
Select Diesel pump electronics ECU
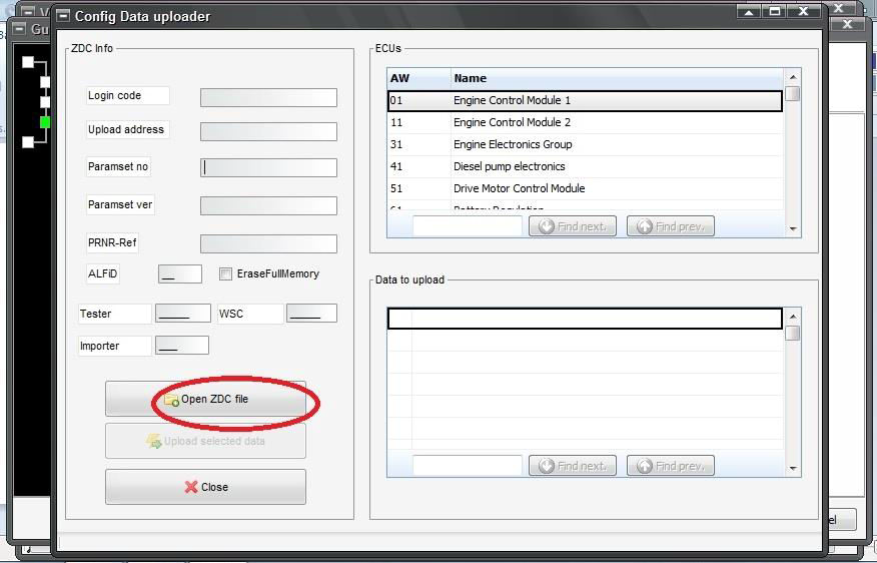tap(584, 166)
